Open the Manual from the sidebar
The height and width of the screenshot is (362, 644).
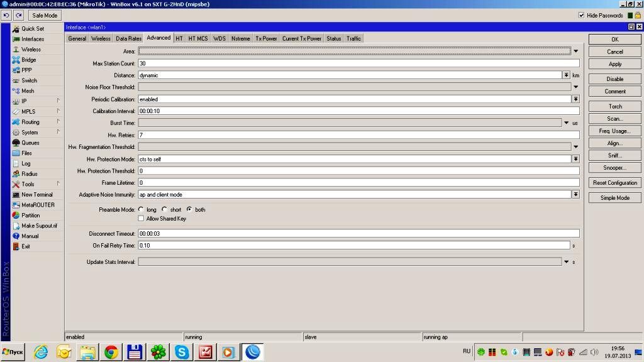coord(30,236)
